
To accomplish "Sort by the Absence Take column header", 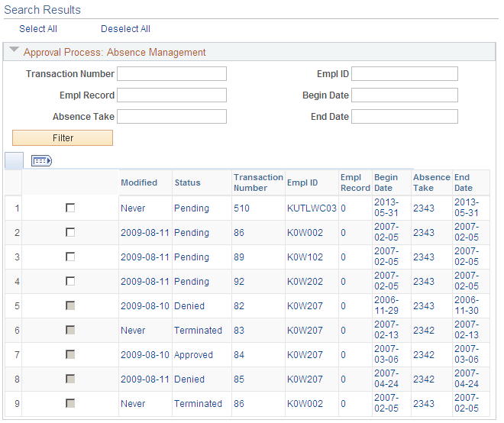I will click(x=431, y=182).
